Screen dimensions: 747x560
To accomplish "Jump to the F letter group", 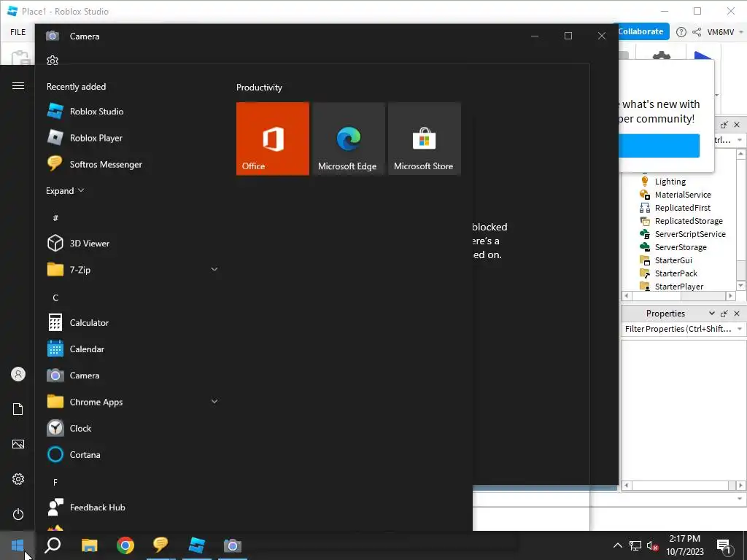I will coord(55,483).
